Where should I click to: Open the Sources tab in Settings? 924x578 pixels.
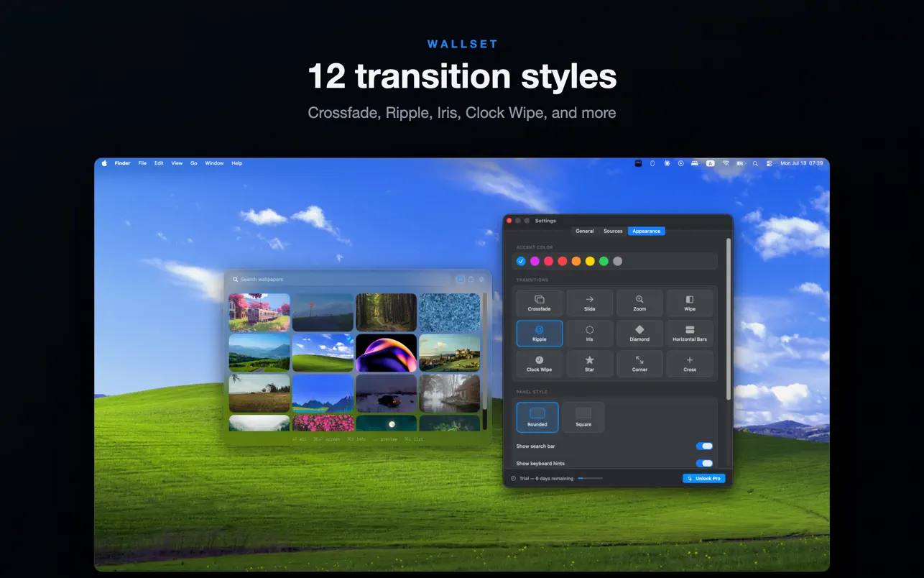tap(613, 231)
